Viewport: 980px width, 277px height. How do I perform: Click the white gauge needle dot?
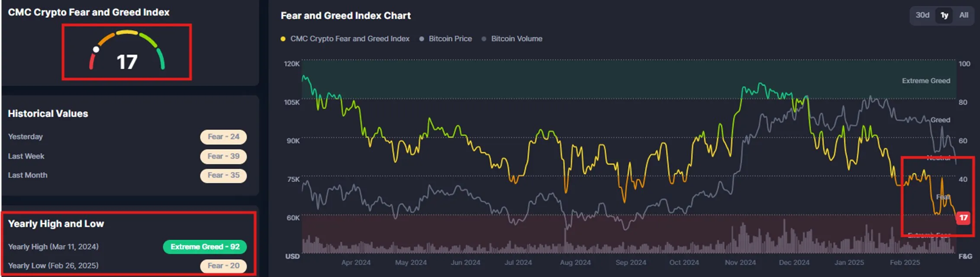tap(96, 50)
